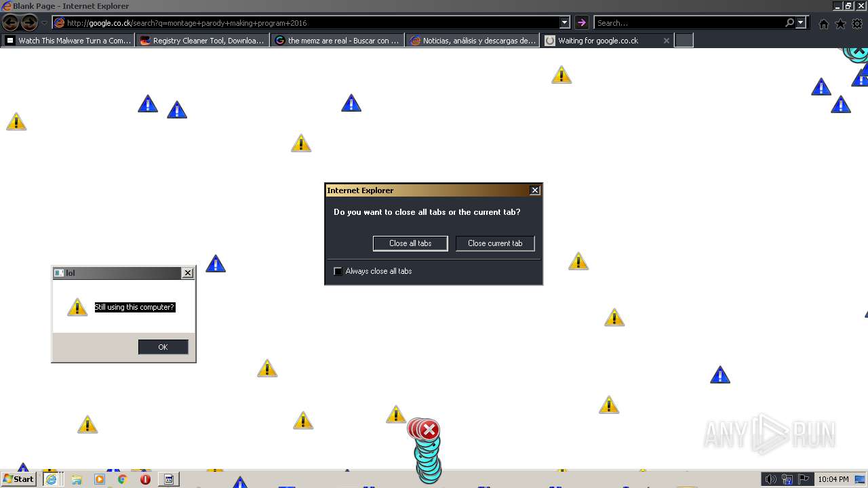Screen dimensions: 868x488
Task: Click the Still using this computer? text
Action: (x=134, y=307)
